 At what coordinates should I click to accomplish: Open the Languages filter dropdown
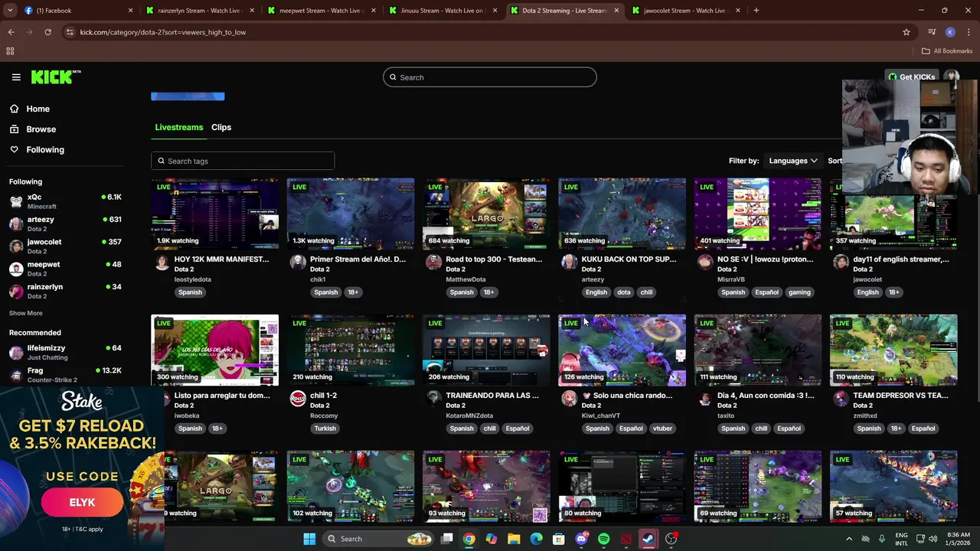click(793, 161)
